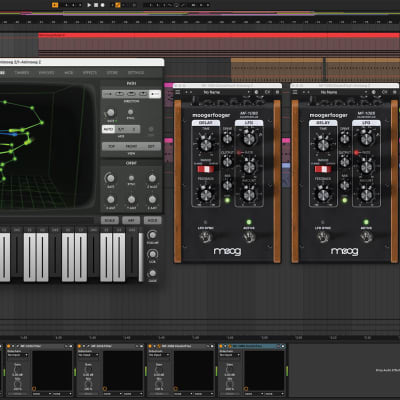Select the highlighted last PATH direction icon
The image size is (400, 400).
tap(154, 94)
